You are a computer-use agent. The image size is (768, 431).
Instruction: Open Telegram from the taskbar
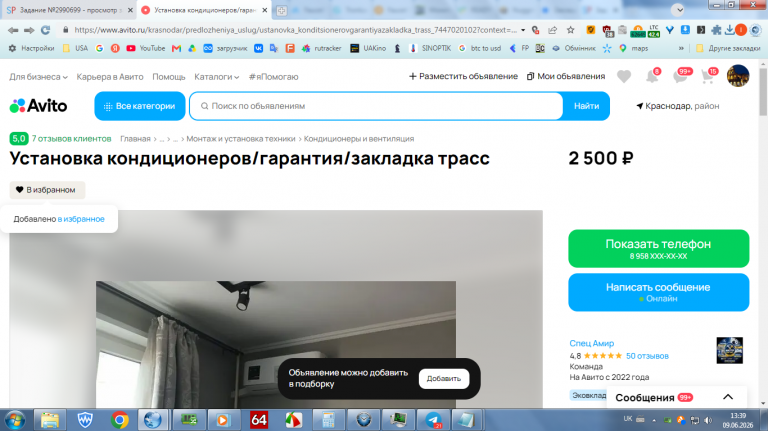(433, 420)
